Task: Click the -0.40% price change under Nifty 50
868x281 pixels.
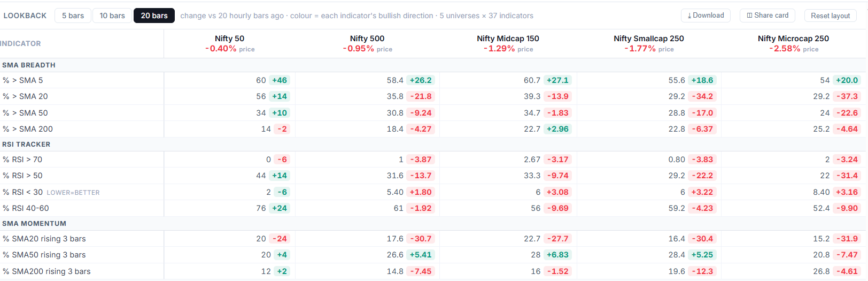Action: tap(221, 49)
